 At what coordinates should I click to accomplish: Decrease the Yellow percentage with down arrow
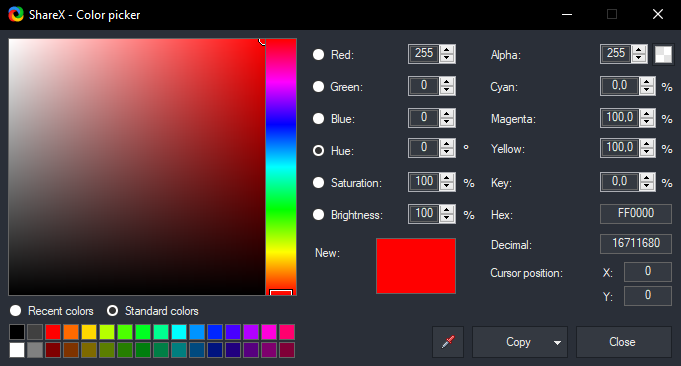(x=647, y=152)
